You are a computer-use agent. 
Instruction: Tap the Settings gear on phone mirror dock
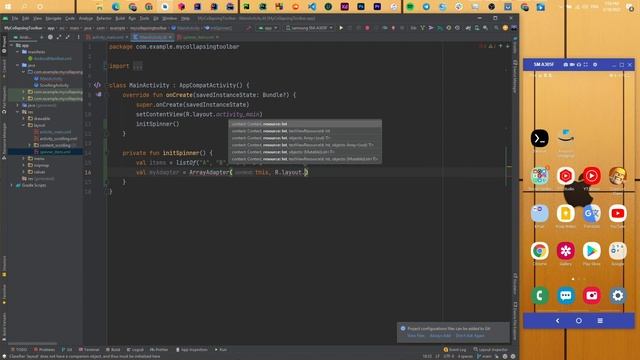pyautogui.click(x=618, y=296)
